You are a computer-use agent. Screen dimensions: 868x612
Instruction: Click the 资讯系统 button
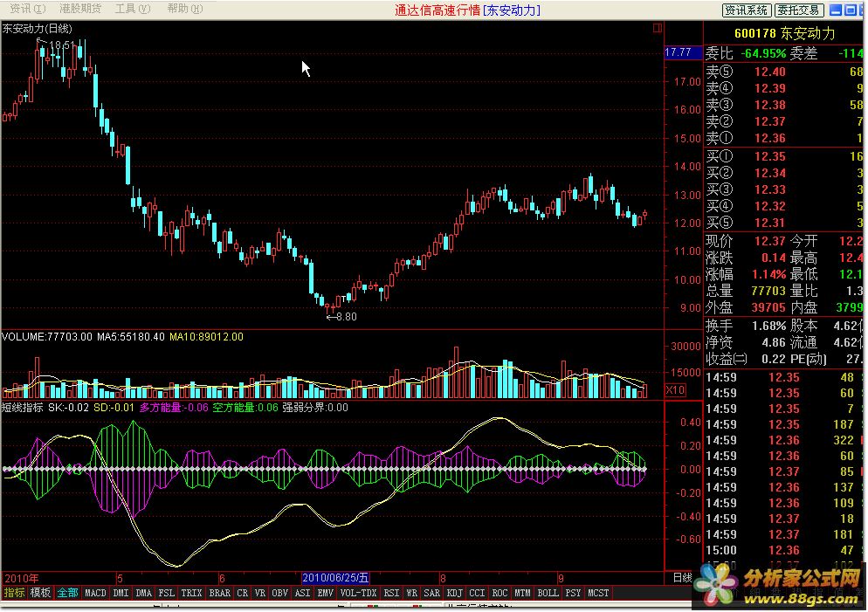[x=747, y=10]
